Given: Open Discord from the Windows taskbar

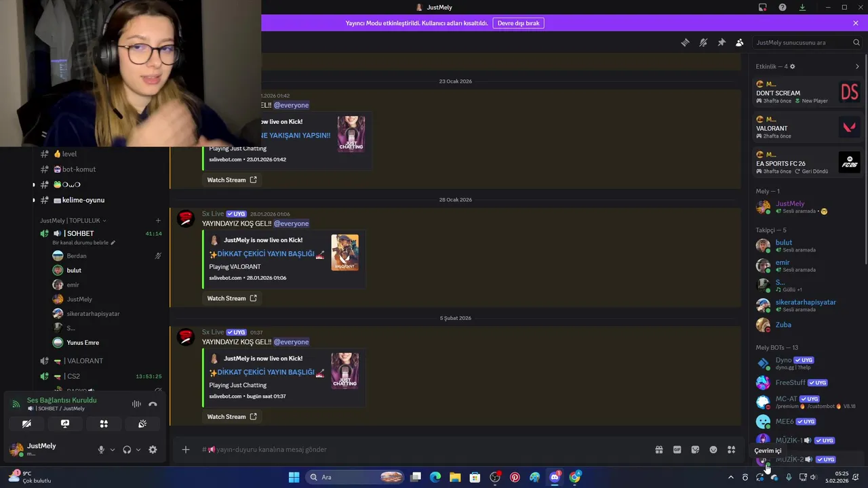Looking at the screenshot, I should [x=555, y=477].
